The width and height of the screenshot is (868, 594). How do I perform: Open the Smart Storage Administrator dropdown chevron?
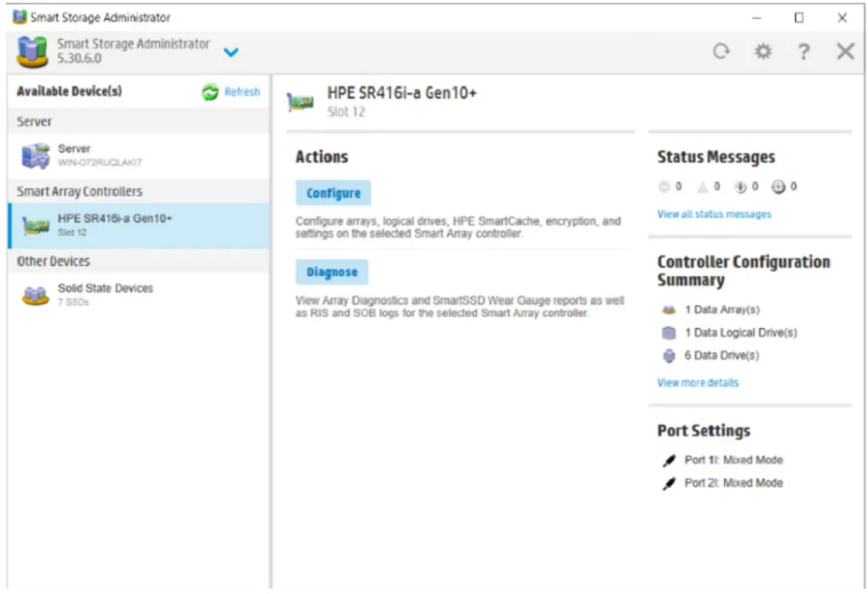pos(231,52)
